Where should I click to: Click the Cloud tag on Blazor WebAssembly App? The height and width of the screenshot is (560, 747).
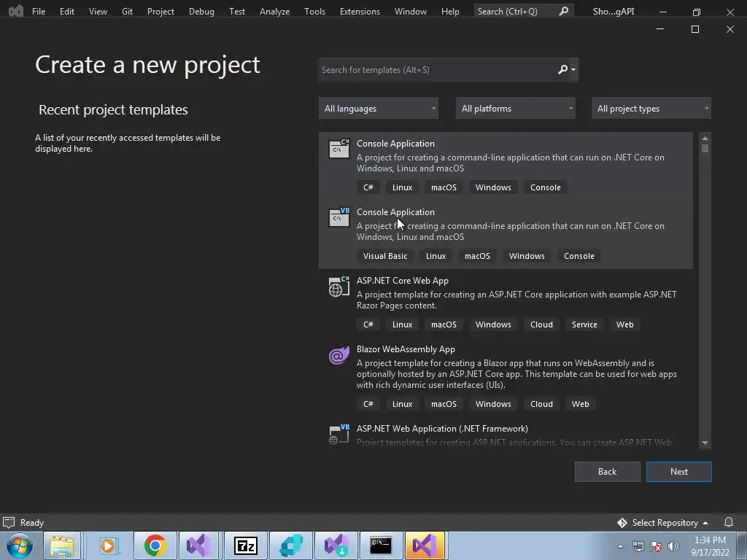(x=542, y=404)
